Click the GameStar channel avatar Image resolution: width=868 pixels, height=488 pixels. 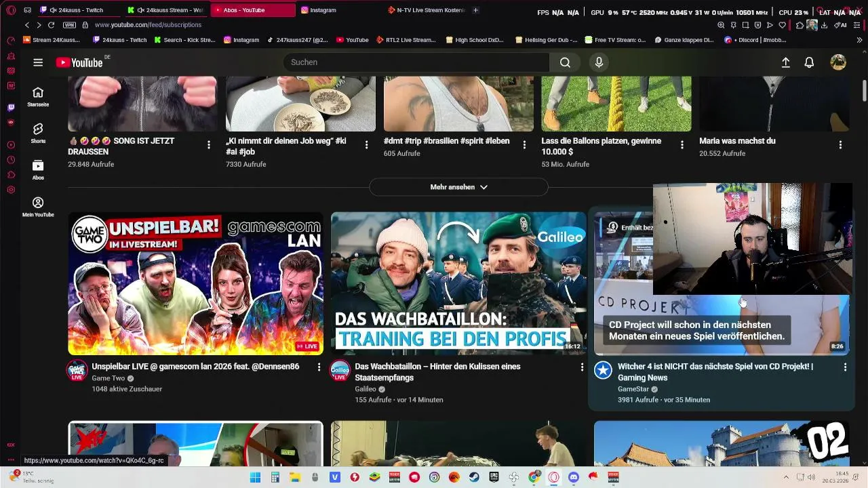(x=603, y=370)
